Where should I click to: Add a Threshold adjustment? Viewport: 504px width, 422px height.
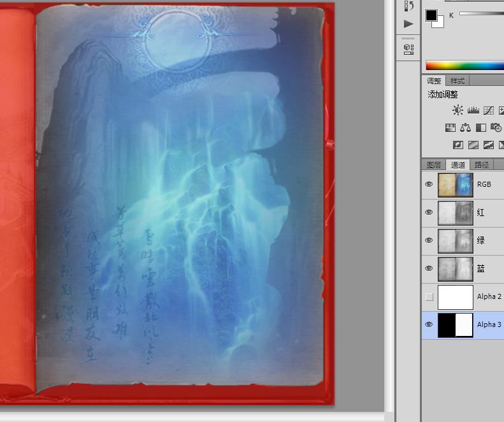pyautogui.click(x=489, y=145)
